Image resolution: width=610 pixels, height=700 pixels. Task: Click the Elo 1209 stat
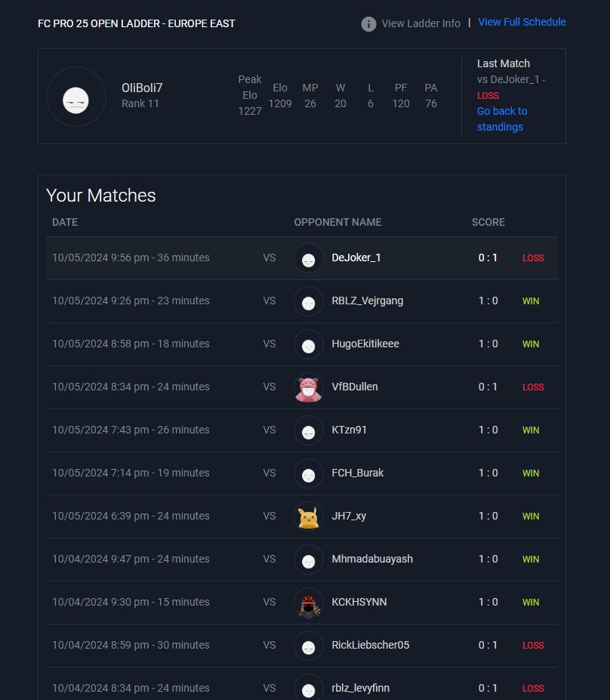tap(280, 96)
